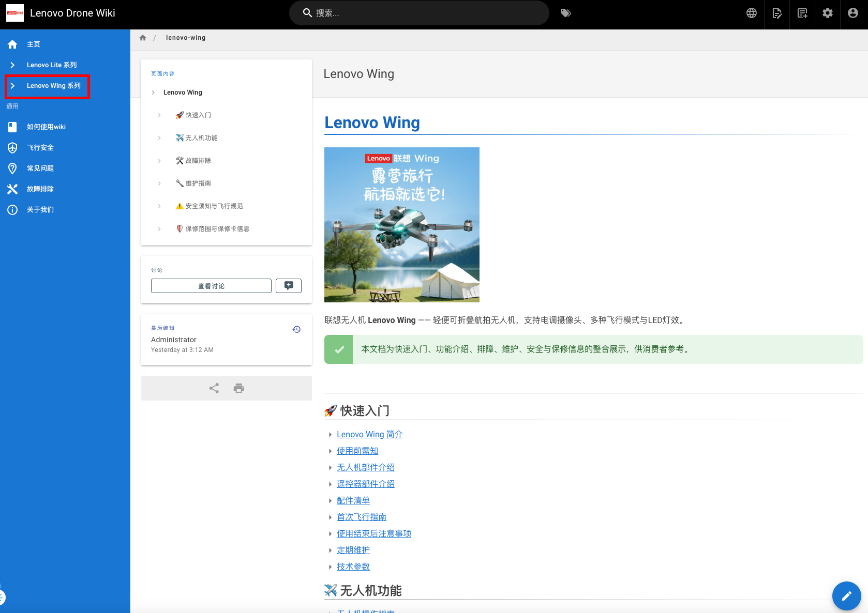The image size is (868, 613).
Task: Click the 如何使用wiki book icon
Action: (x=12, y=127)
